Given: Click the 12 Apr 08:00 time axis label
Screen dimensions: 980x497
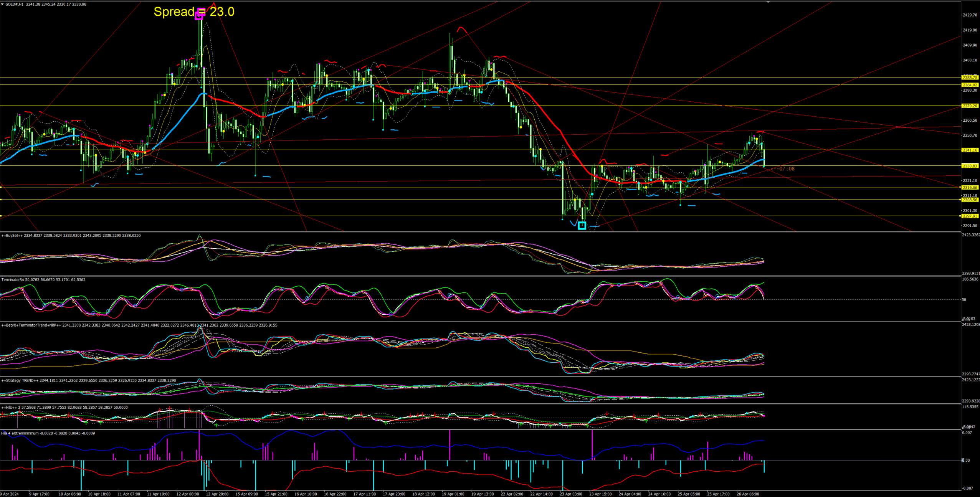Looking at the screenshot, I should pos(187,494).
